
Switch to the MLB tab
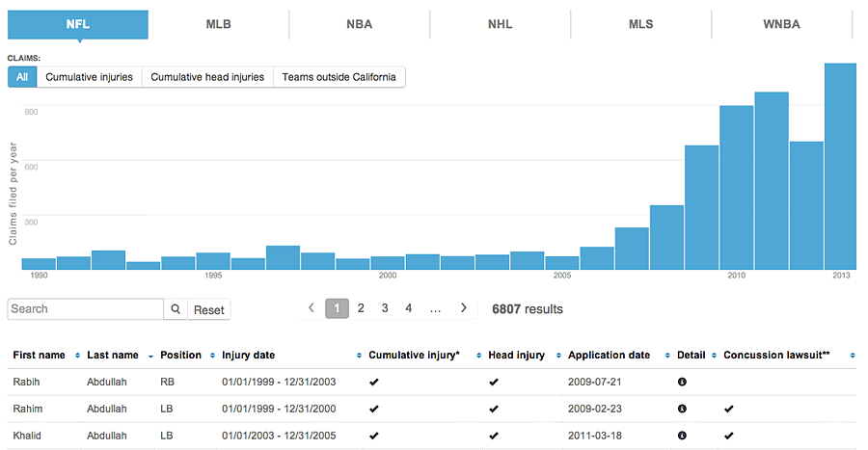[x=218, y=24]
